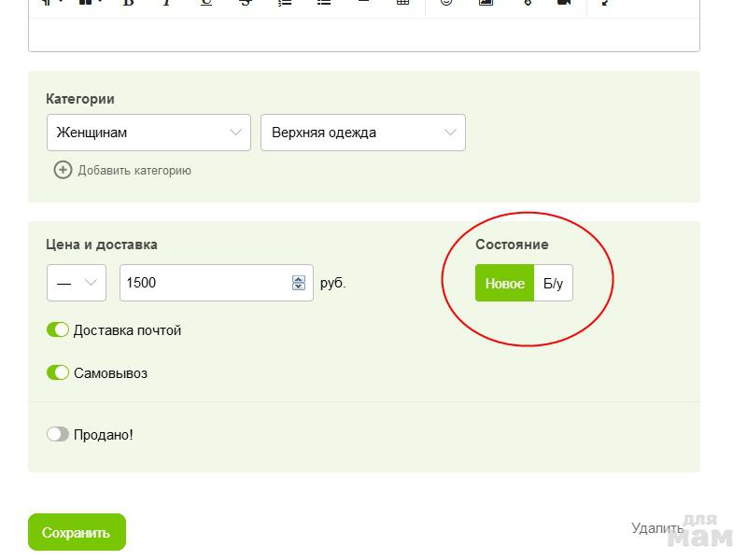Toggle bold formatting in editor toolbar
This screenshot has width=747, height=560.
point(128,3)
